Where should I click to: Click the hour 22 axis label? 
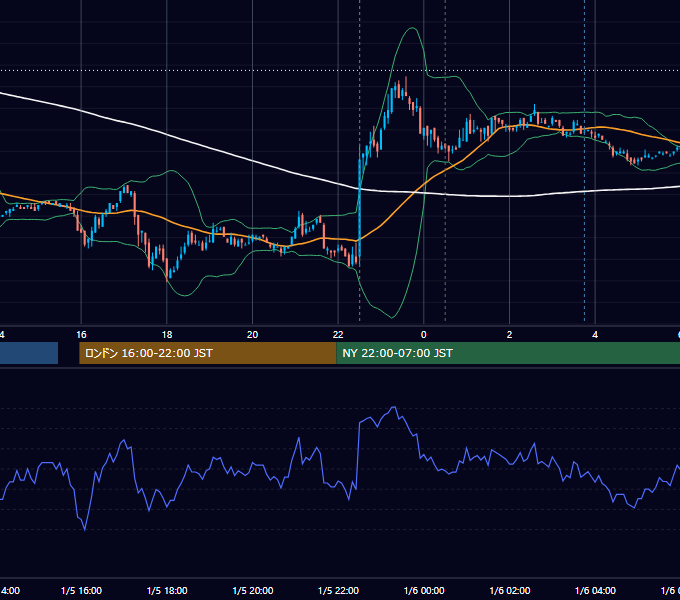(x=338, y=334)
